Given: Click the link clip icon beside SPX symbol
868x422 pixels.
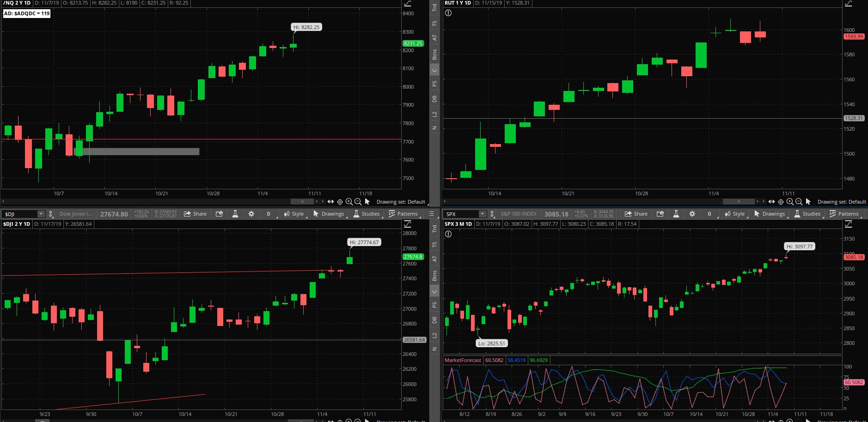Looking at the screenshot, I should click(492, 214).
